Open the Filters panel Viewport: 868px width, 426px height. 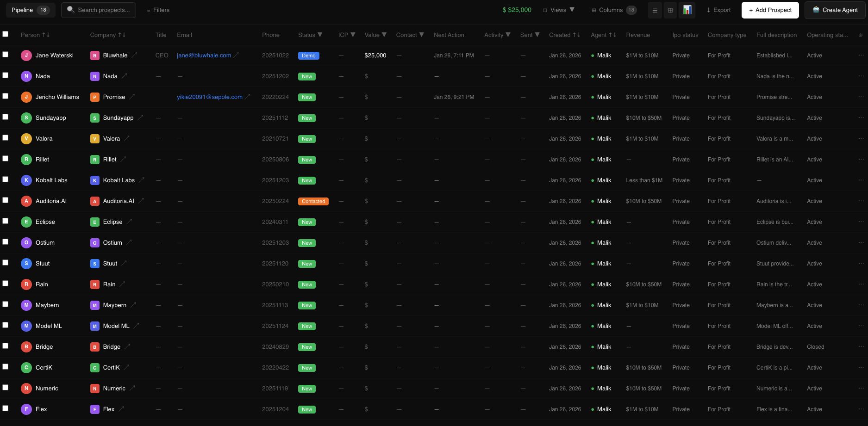(158, 10)
